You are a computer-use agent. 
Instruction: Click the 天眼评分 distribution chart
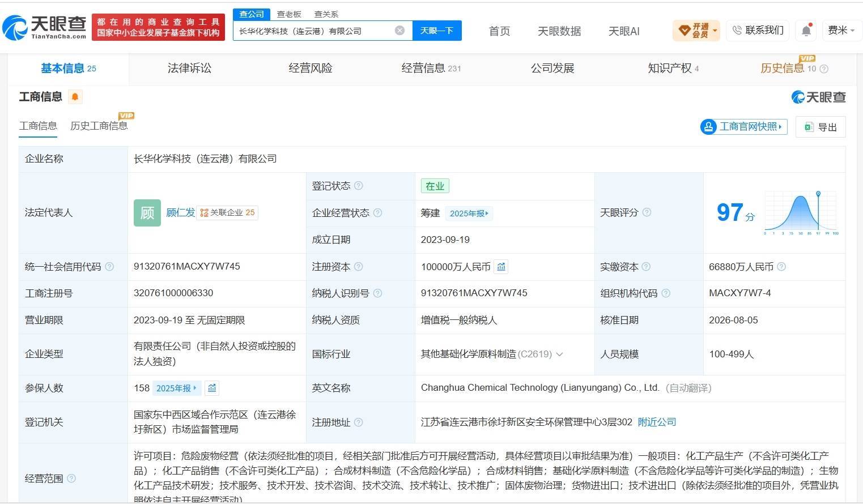click(x=801, y=213)
